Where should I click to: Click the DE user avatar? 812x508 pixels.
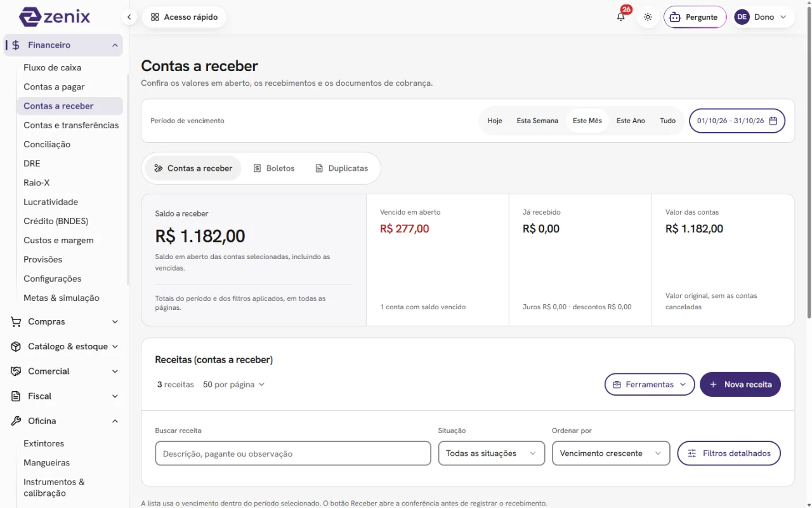(x=742, y=17)
